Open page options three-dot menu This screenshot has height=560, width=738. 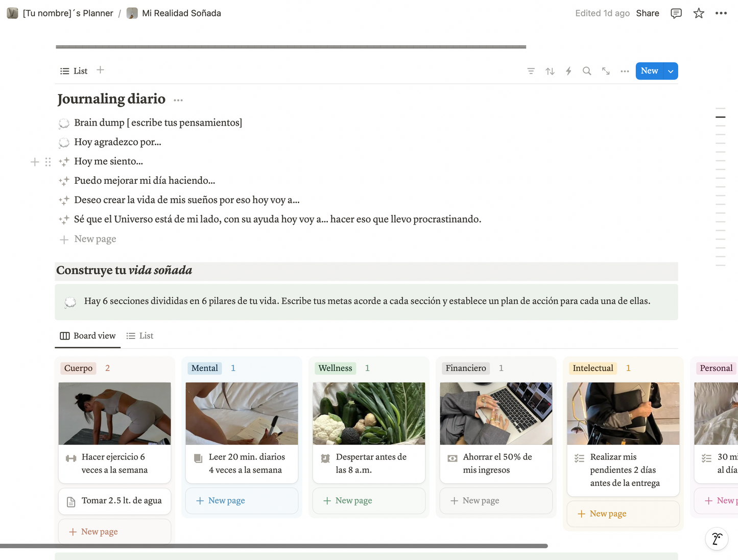coord(721,13)
